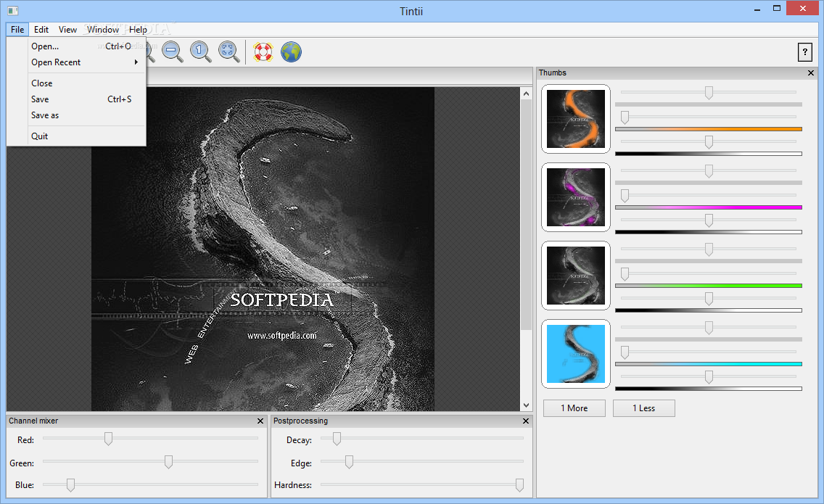Click the "Hardness:" label
Viewport: 824px width, 504px height.
tap(293, 485)
